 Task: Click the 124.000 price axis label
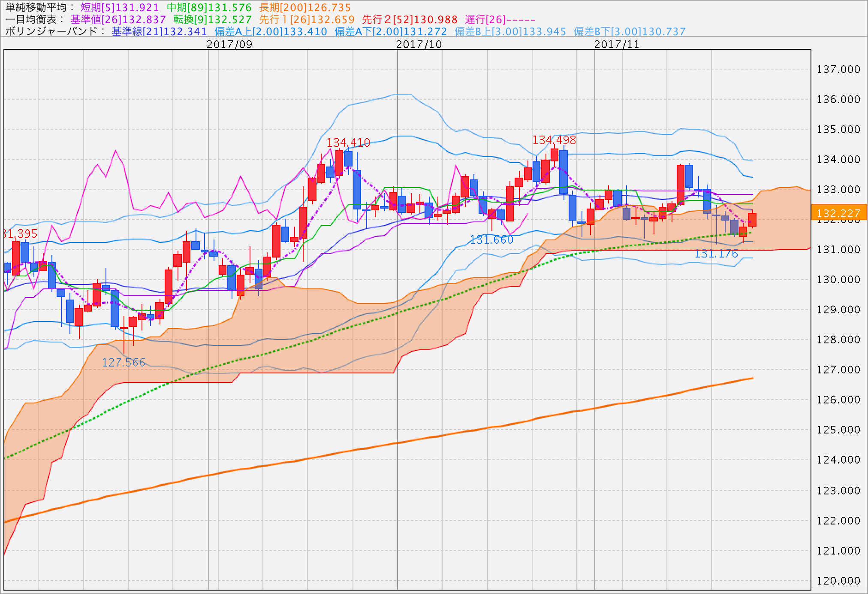(x=838, y=460)
